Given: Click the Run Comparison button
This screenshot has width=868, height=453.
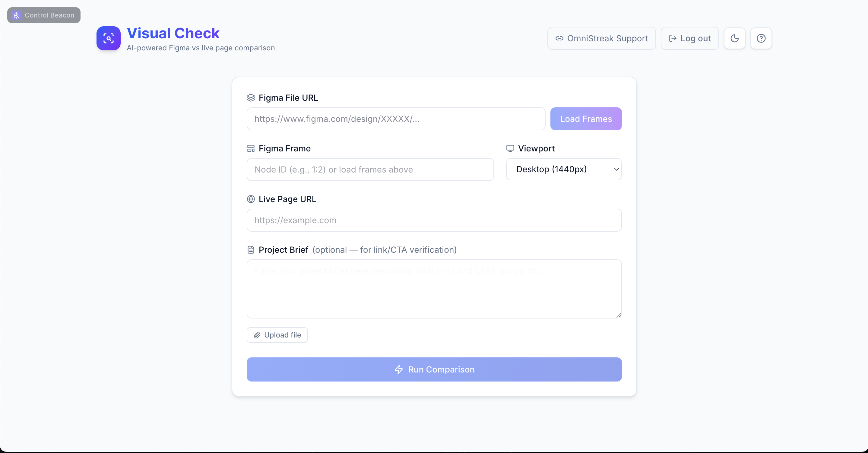Looking at the screenshot, I should [434, 369].
